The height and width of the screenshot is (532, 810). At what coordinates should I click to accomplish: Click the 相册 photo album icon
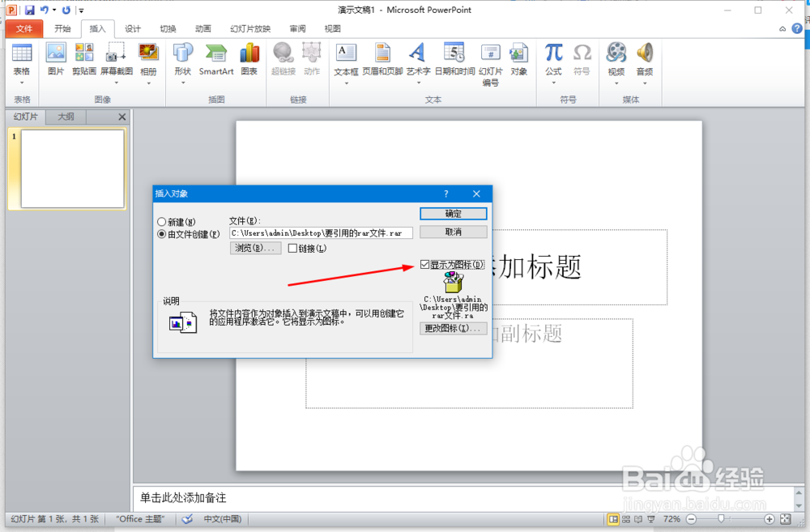148,53
